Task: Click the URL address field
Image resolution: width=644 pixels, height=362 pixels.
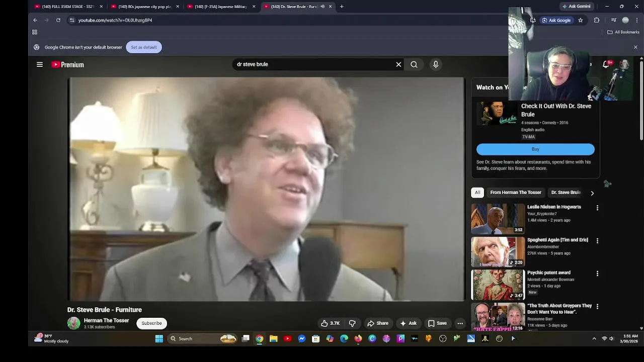Action: pos(297,20)
